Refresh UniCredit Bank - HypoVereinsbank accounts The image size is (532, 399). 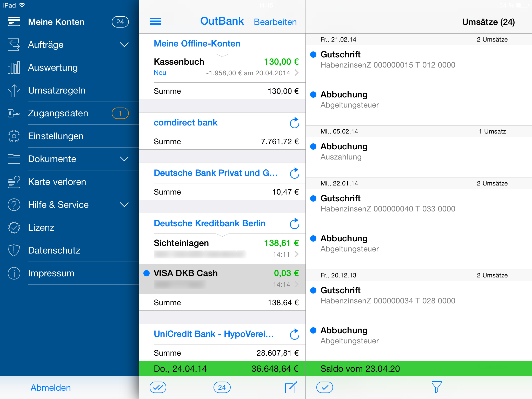click(294, 334)
